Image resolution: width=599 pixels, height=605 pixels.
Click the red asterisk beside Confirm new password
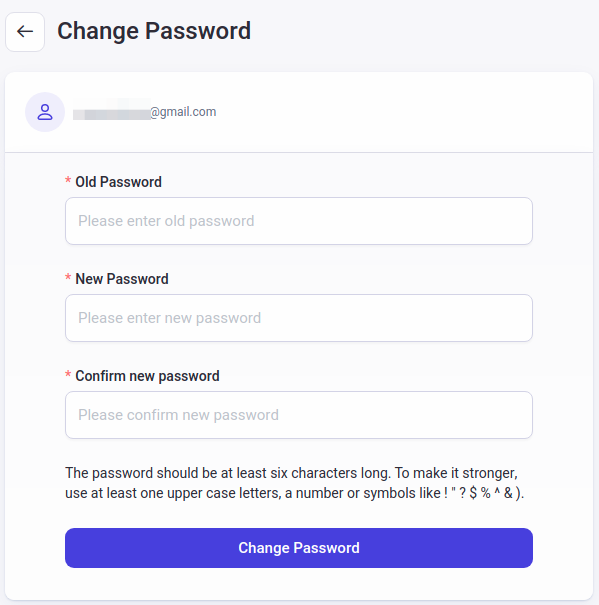pos(68,375)
